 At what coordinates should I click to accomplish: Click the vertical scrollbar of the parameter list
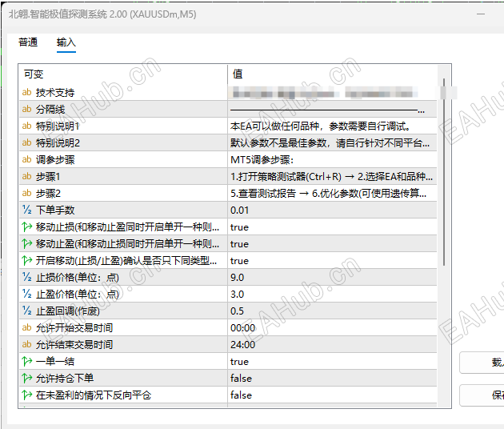click(444, 172)
